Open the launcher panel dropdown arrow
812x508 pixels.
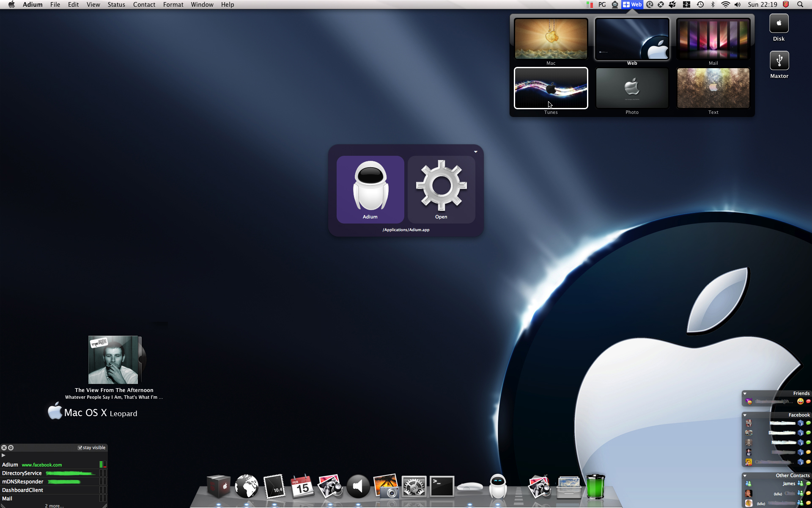pos(476,152)
